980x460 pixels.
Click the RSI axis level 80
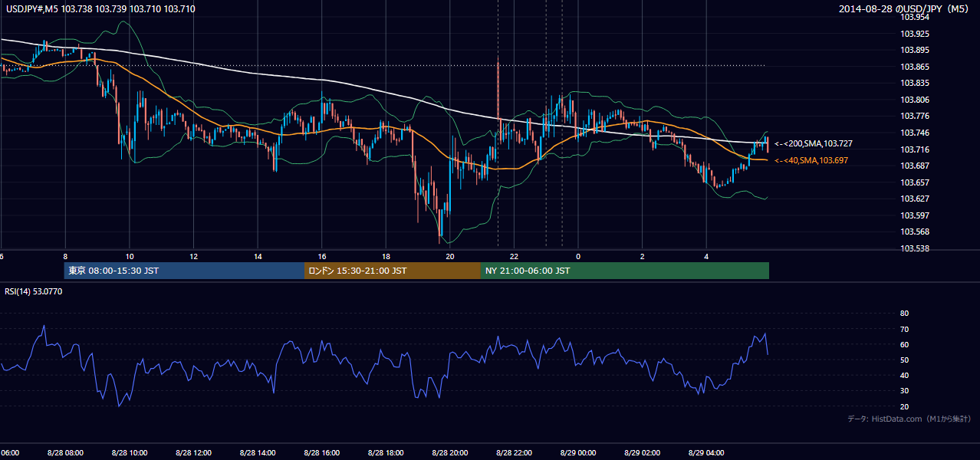coord(904,314)
